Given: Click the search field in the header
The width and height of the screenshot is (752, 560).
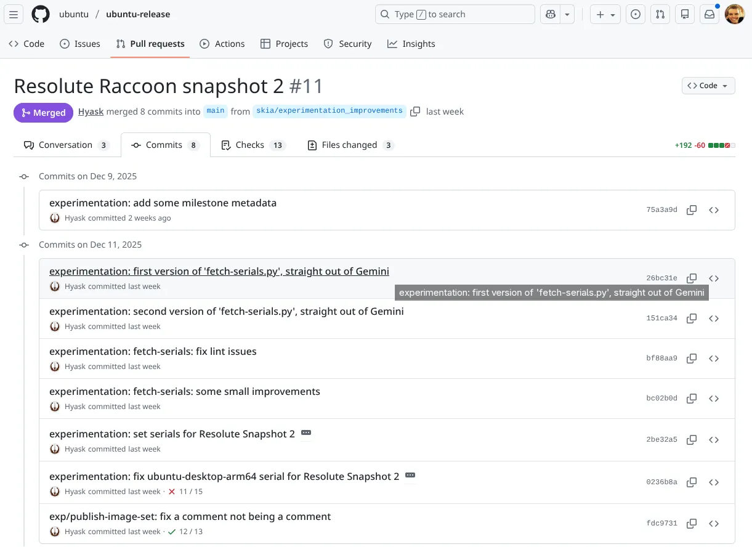Looking at the screenshot, I should (x=455, y=14).
